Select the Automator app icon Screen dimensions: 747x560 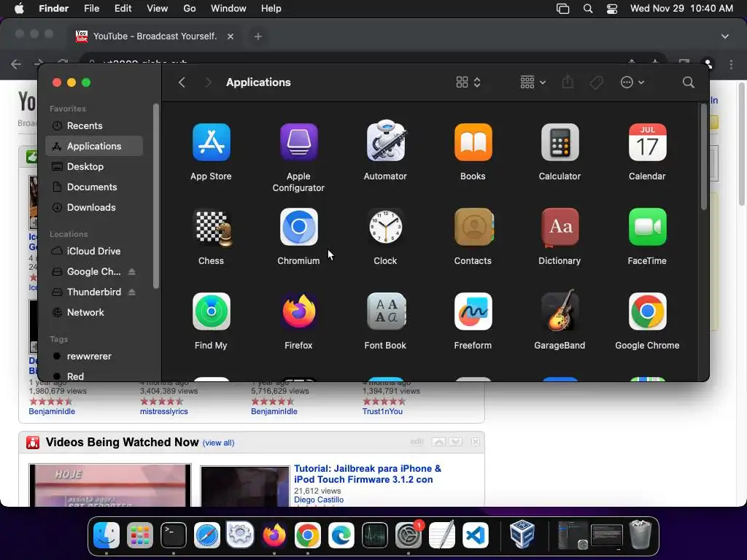tap(385, 141)
